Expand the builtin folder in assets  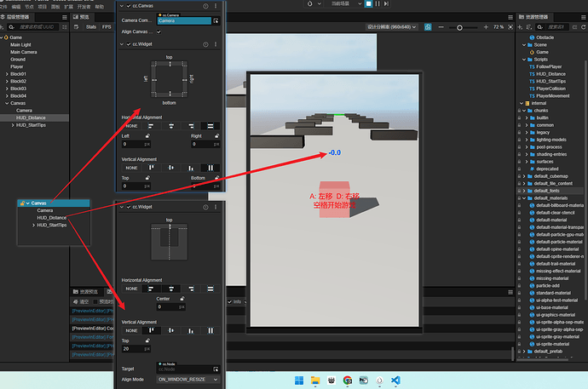click(x=527, y=118)
